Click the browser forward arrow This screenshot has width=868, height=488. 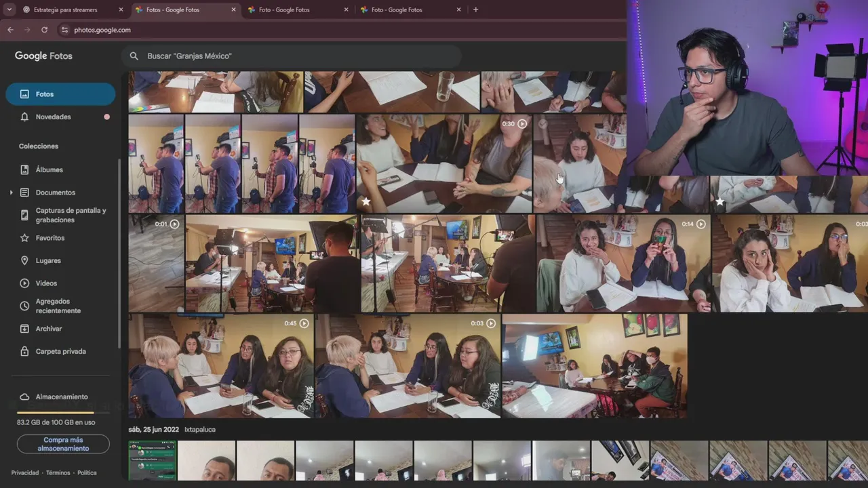coord(27,30)
